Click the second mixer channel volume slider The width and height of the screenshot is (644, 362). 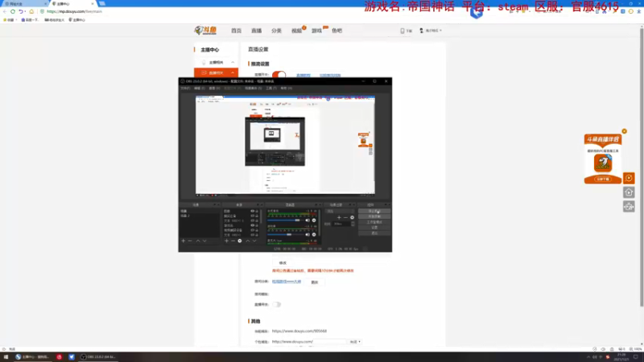pyautogui.click(x=286, y=235)
